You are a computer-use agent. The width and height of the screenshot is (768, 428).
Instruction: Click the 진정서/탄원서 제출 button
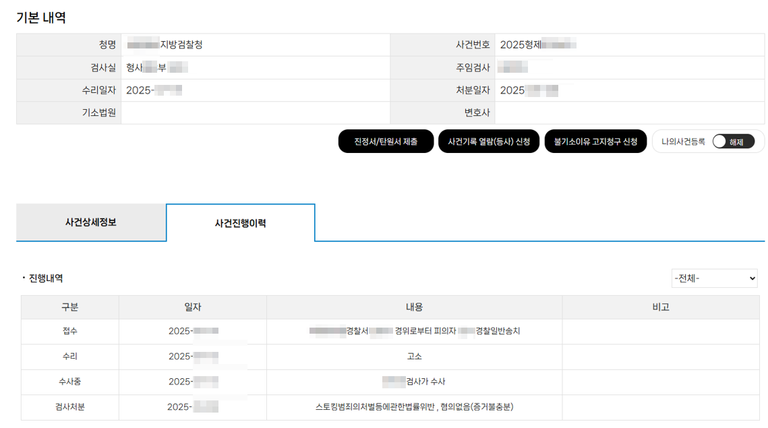pyautogui.click(x=385, y=142)
